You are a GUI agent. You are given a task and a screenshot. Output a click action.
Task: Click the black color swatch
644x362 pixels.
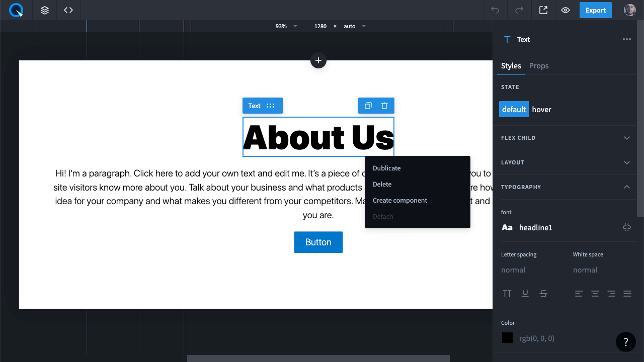507,338
